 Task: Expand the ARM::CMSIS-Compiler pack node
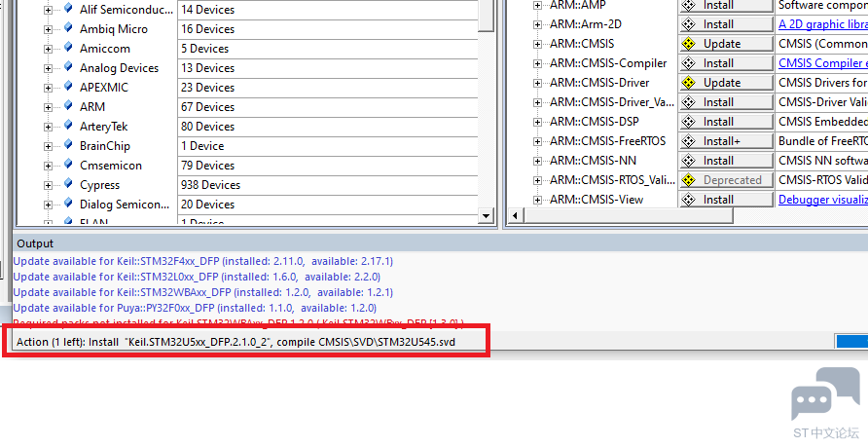coord(537,63)
